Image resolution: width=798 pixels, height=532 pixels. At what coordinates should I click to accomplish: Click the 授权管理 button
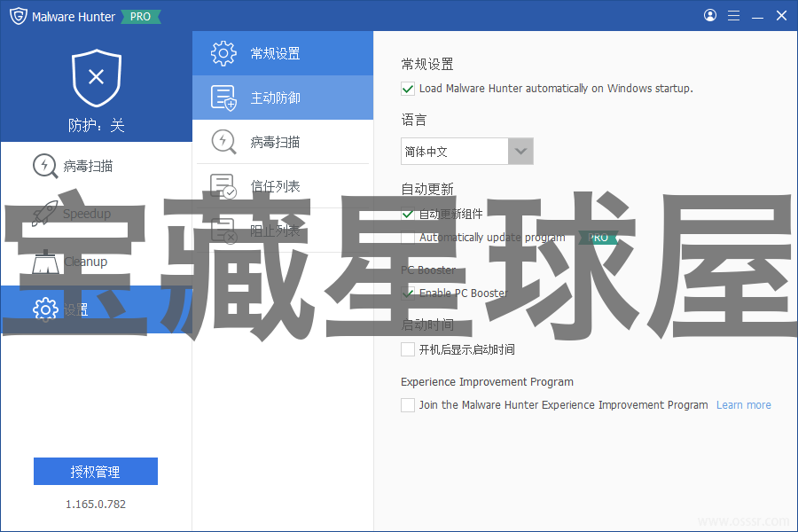pos(96,472)
